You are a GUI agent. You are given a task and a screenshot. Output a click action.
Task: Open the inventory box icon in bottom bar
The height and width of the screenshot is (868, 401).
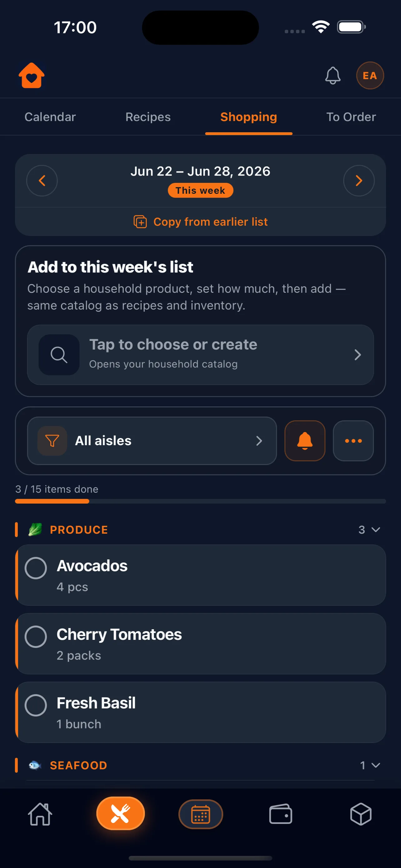[361, 814]
